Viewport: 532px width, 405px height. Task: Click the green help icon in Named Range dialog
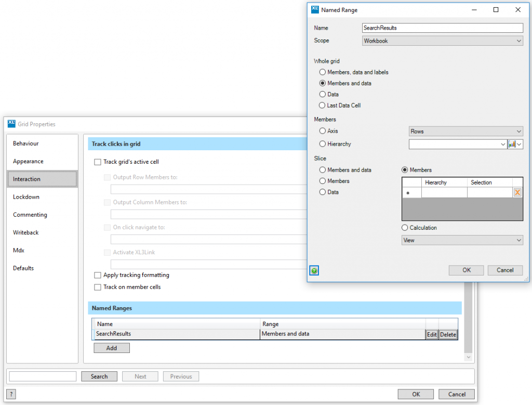click(314, 270)
